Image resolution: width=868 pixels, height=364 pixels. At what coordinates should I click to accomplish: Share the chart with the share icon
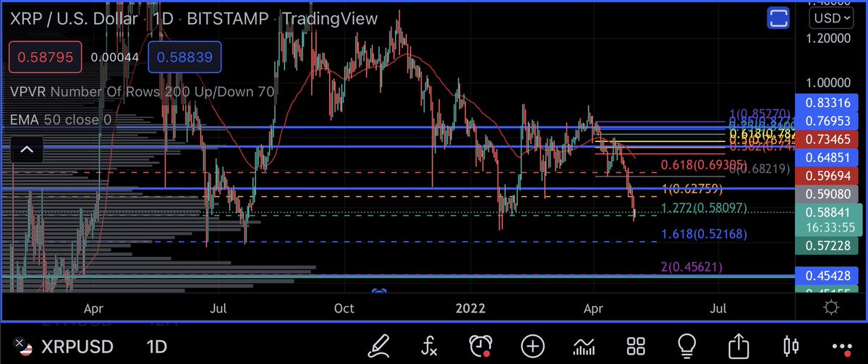click(x=740, y=346)
